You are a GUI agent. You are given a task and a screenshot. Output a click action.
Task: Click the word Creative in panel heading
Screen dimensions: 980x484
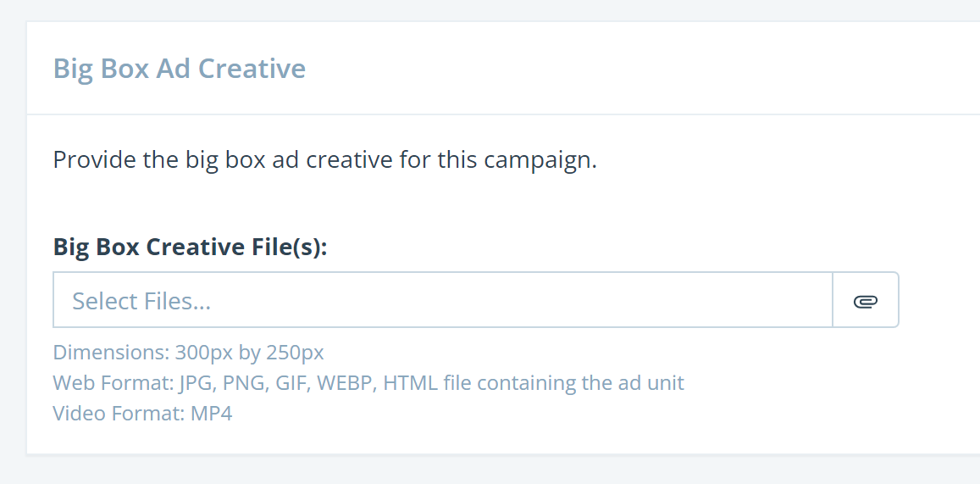coord(252,68)
